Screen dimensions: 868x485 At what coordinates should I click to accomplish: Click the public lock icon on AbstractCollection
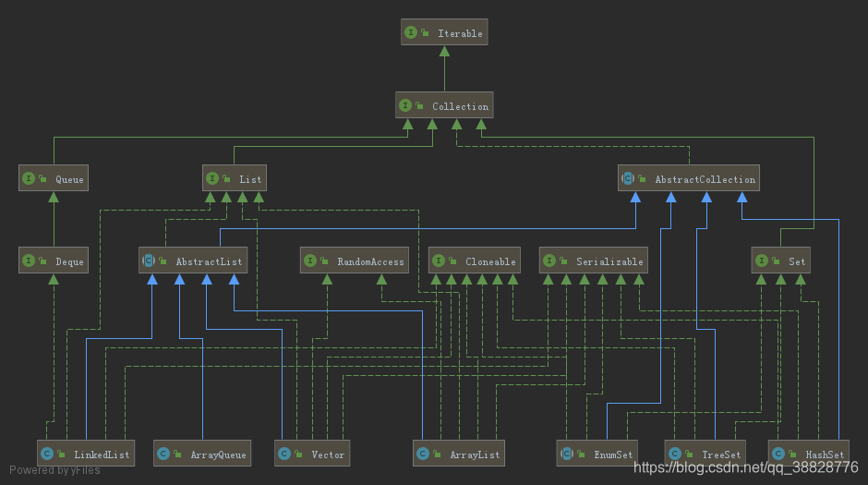(642, 178)
